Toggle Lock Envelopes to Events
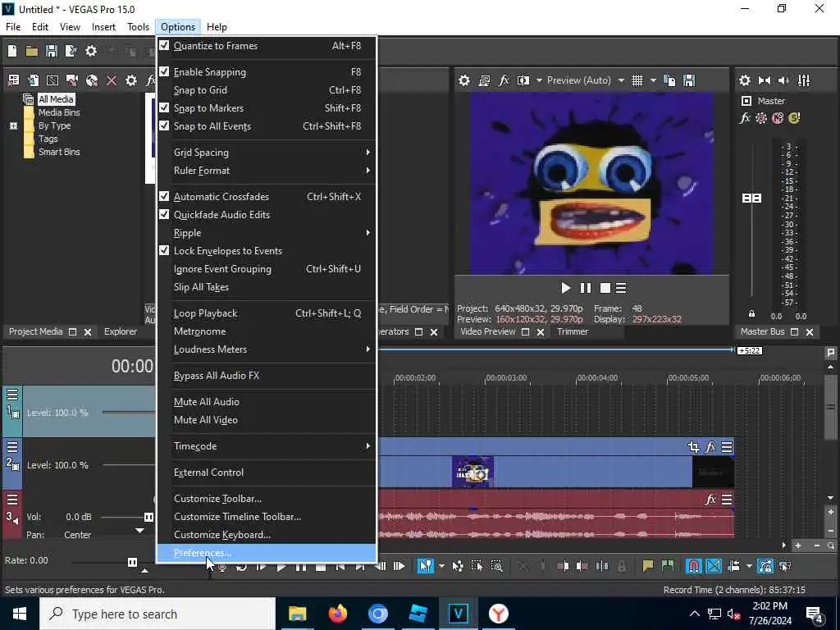 coord(267,251)
